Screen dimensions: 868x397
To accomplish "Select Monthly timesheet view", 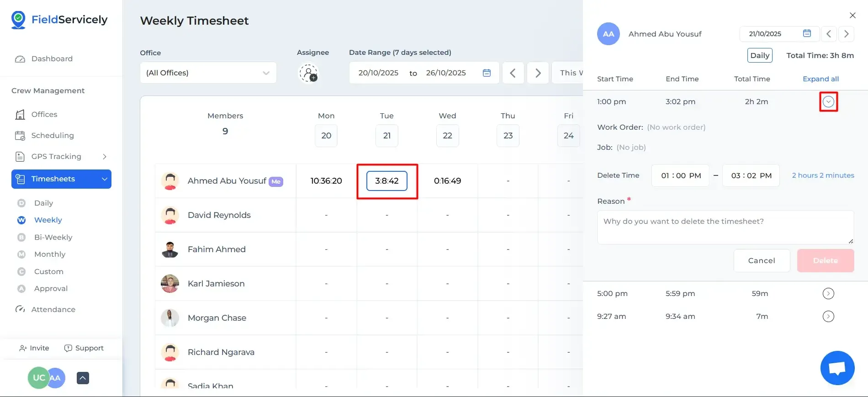I will coord(49,254).
